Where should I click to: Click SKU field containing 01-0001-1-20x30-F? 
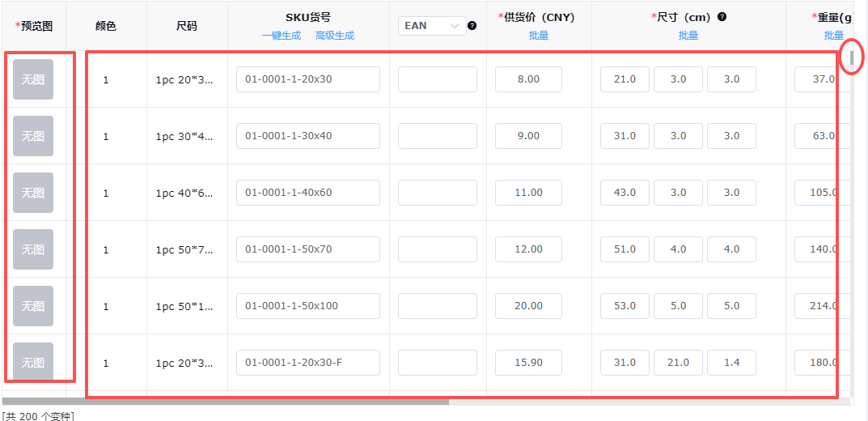tap(308, 362)
